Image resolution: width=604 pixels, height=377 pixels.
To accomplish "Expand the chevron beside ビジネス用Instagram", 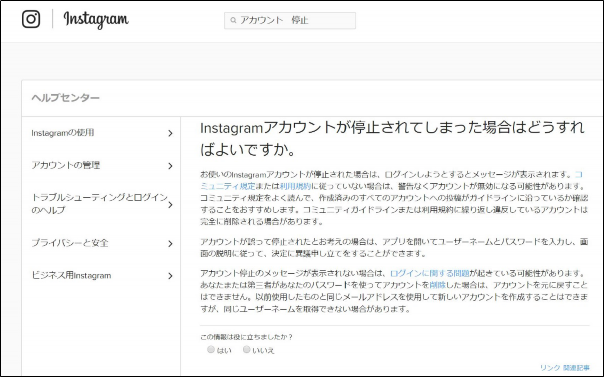I will 170,276.
